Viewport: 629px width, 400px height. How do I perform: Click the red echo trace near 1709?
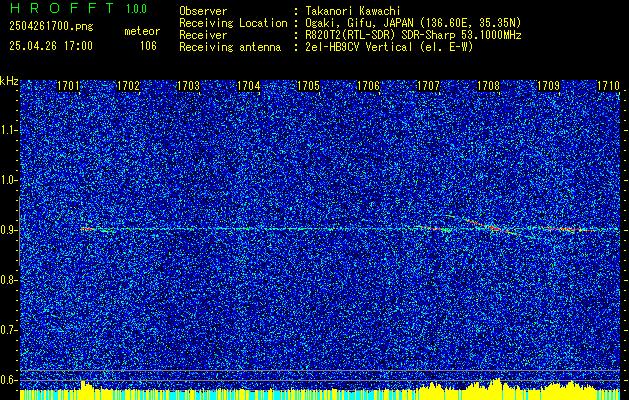568,229
